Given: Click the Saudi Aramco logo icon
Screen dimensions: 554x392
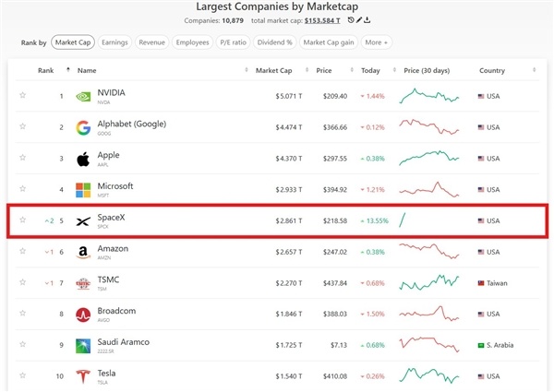Looking at the screenshot, I should tap(83, 346).
